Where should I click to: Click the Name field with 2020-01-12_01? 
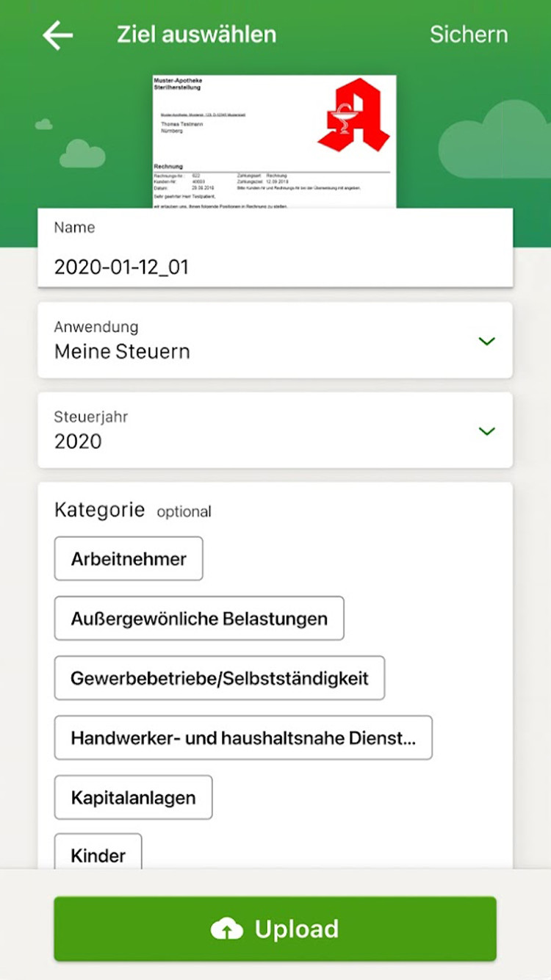pos(275,267)
